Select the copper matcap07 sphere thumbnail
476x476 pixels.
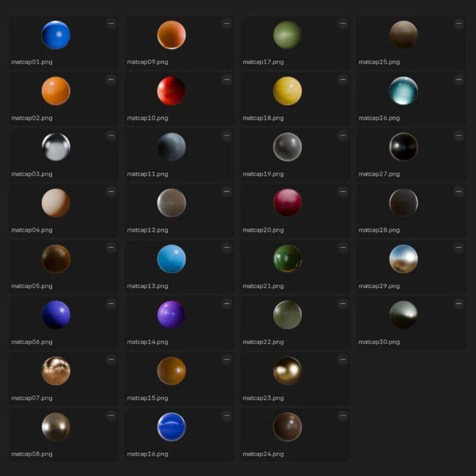coord(56,371)
